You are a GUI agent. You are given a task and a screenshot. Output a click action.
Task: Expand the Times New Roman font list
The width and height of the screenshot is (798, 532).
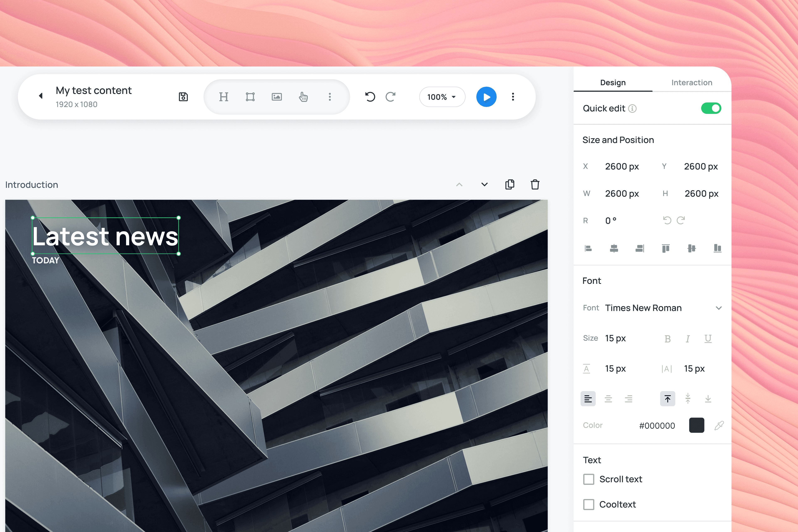click(718, 308)
